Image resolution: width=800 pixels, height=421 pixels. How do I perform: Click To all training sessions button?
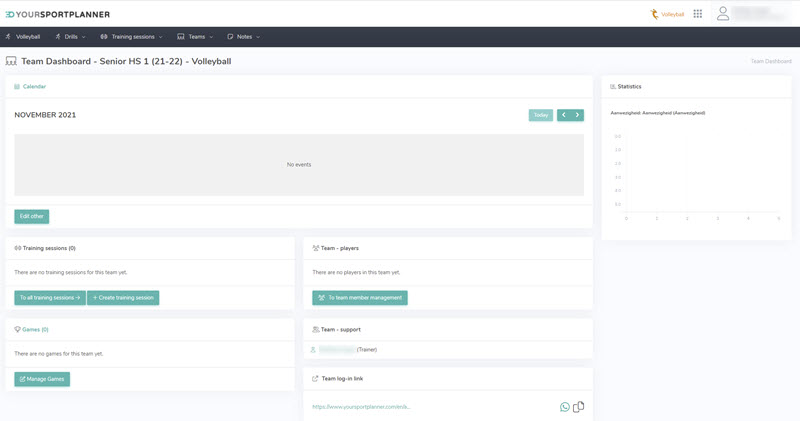tap(50, 298)
